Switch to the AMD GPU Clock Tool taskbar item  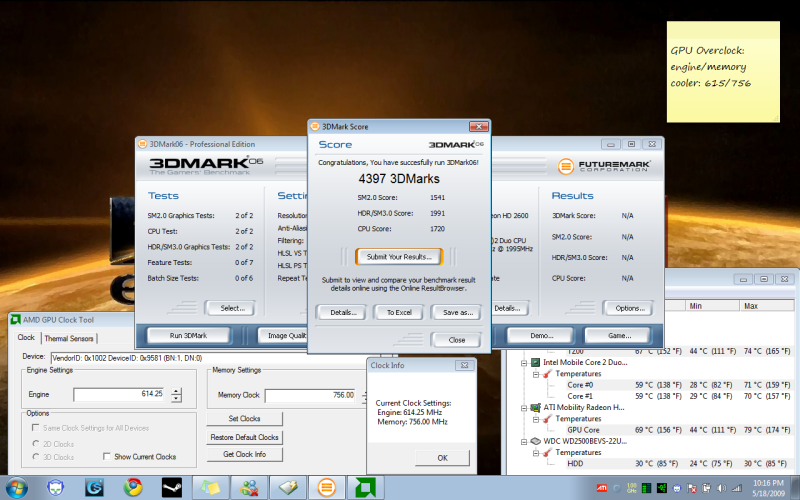pos(365,488)
